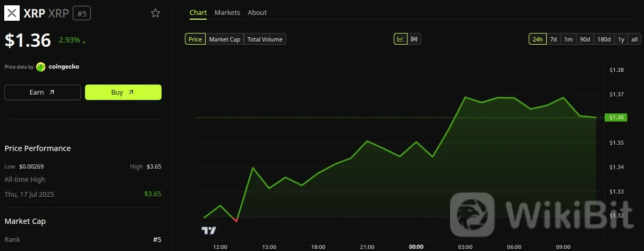Click the 21:00 time axis label
This screenshot has height=251, width=644.
point(367,247)
